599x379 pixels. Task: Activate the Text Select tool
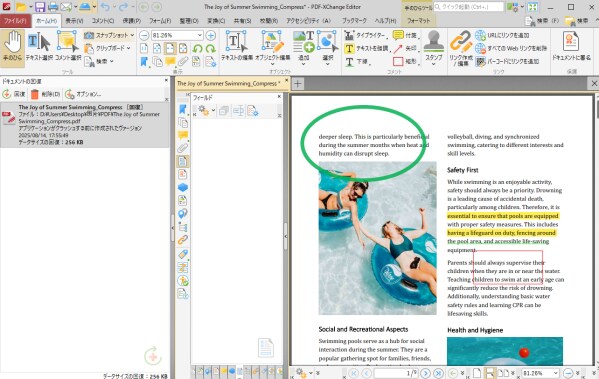pos(39,47)
